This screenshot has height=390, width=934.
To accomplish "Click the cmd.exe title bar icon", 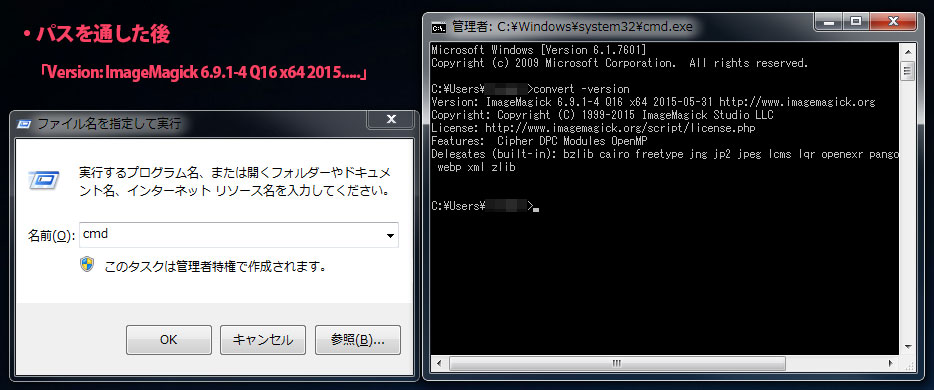I will tap(438, 27).
